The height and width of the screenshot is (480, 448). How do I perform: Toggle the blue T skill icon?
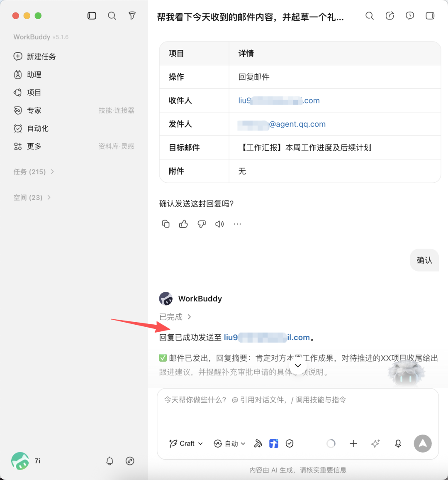coord(274,443)
